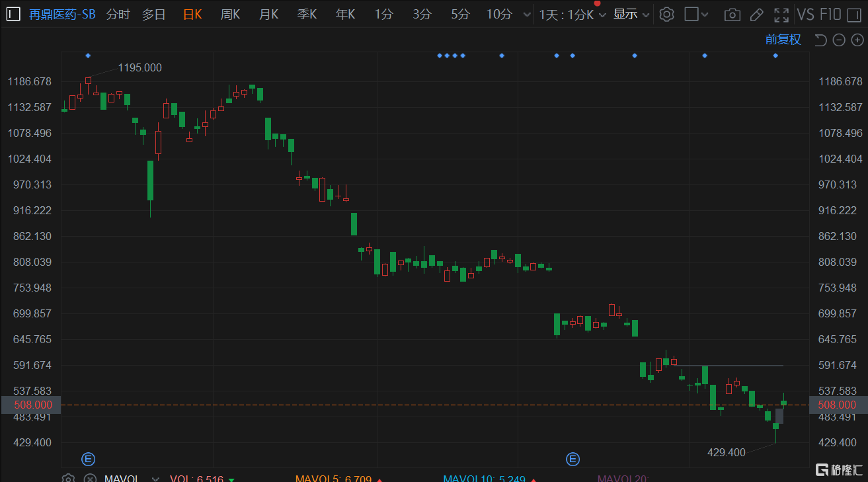This screenshot has width=868, height=482.
Task: Take a chart screenshot with camera icon
Action: 732,15
